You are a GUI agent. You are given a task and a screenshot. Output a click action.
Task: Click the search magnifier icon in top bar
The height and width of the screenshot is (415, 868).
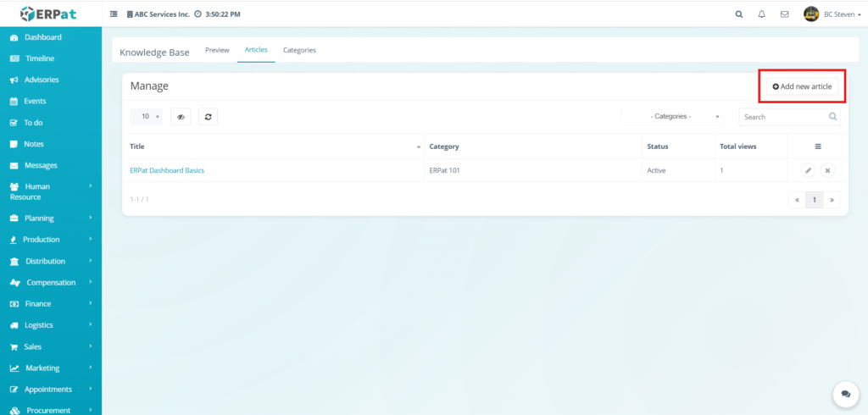pos(739,14)
